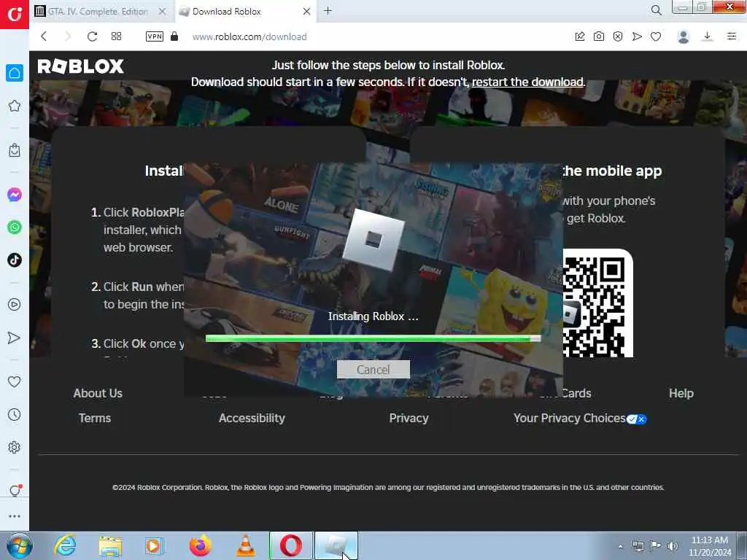Screen dimensions: 747x560
Task: Open the About Us footer link
Action: point(98,393)
